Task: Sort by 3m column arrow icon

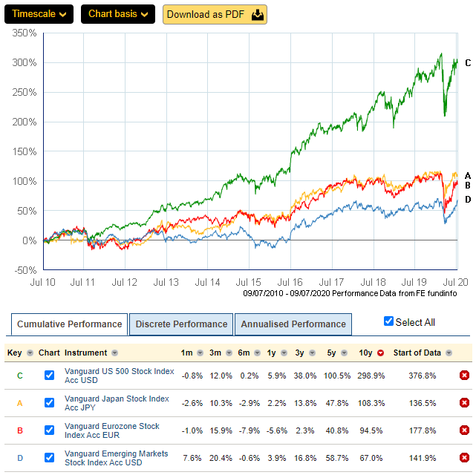Action: point(229,353)
